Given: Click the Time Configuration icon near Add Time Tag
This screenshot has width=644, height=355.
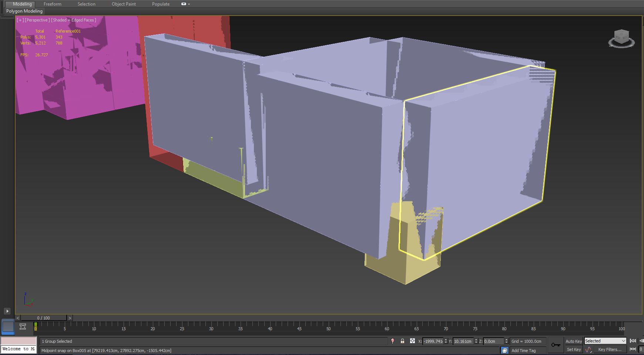Looking at the screenshot, I should (x=505, y=350).
